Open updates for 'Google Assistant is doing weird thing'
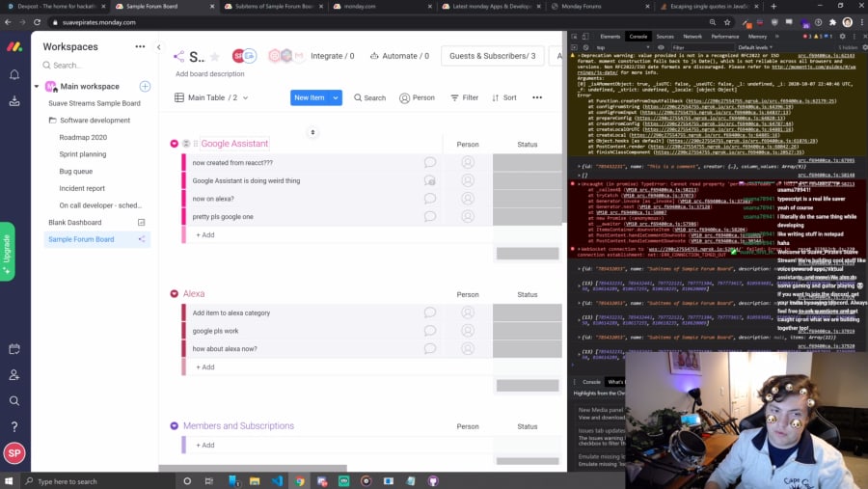 pos(430,180)
